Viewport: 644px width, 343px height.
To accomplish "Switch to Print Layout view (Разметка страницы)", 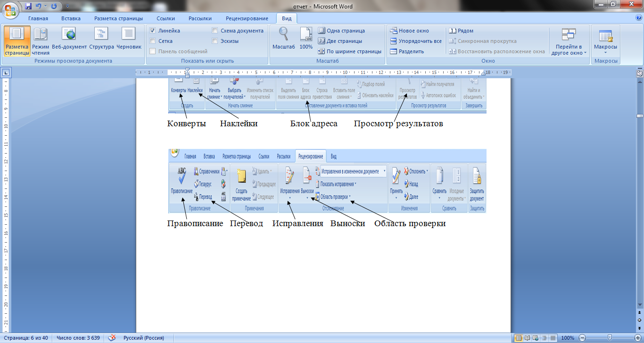I will pos(17,41).
